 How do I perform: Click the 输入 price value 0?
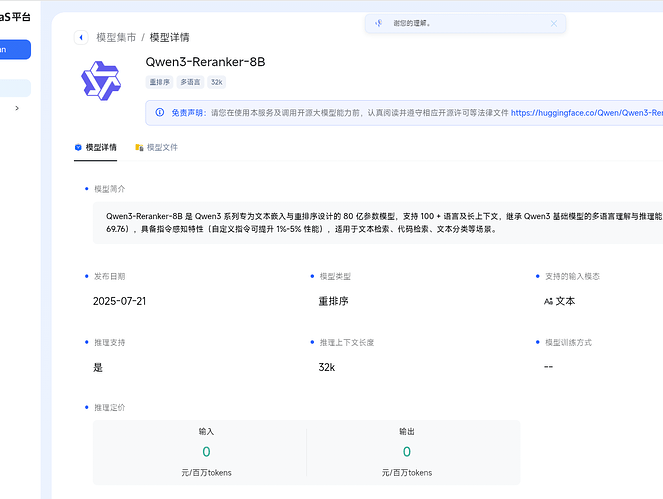pyautogui.click(x=206, y=452)
